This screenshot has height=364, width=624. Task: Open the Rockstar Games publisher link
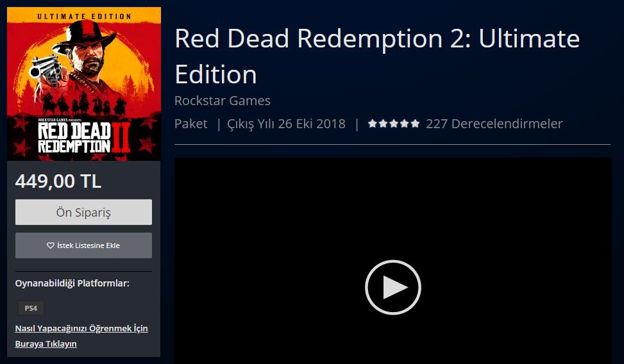223,101
